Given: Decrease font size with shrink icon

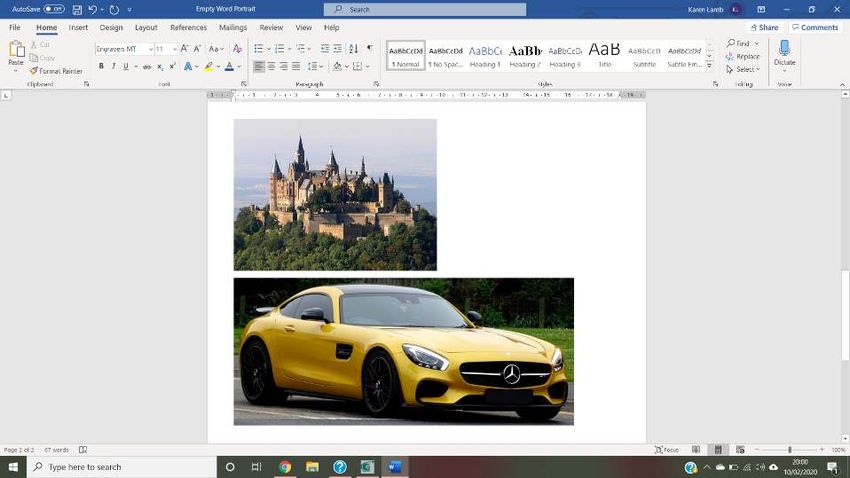Looking at the screenshot, I should click(197, 49).
